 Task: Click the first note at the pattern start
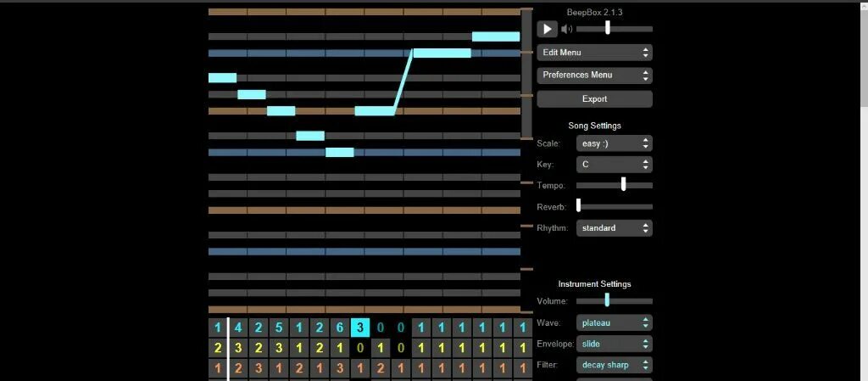[x=223, y=78]
